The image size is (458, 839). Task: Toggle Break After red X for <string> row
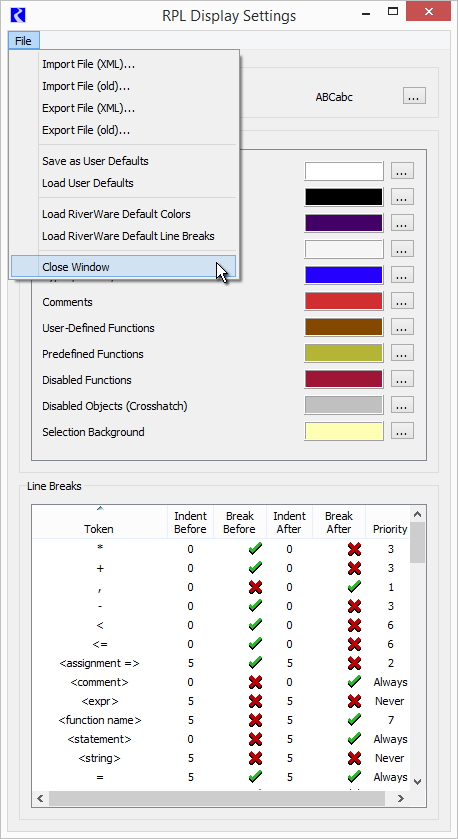(354, 758)
